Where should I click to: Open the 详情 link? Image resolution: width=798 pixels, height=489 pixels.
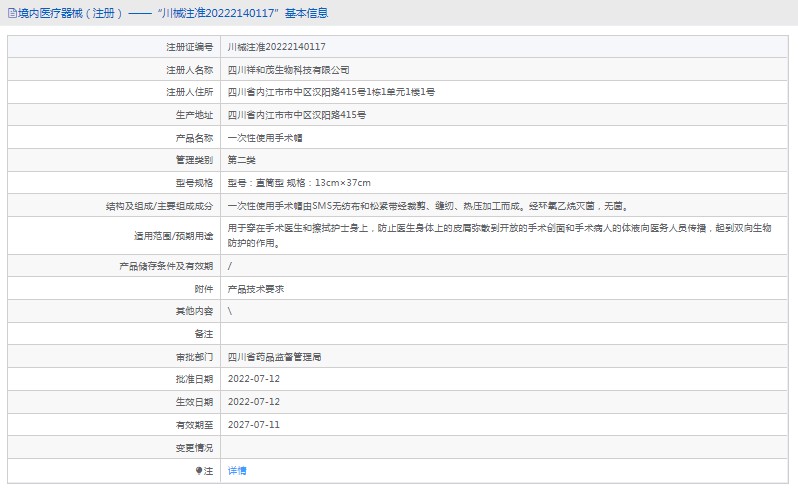click(x=237, y=471)
